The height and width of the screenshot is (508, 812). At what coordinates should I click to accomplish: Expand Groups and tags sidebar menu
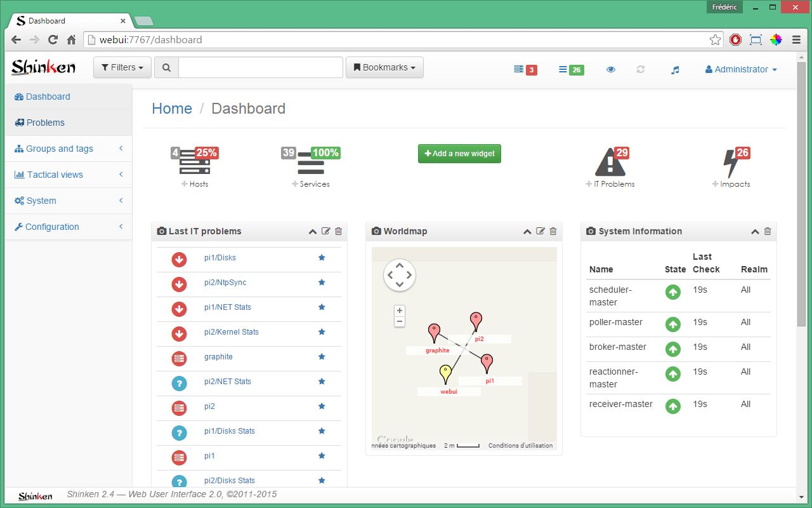pyautogui.click(x=69, y=149)
